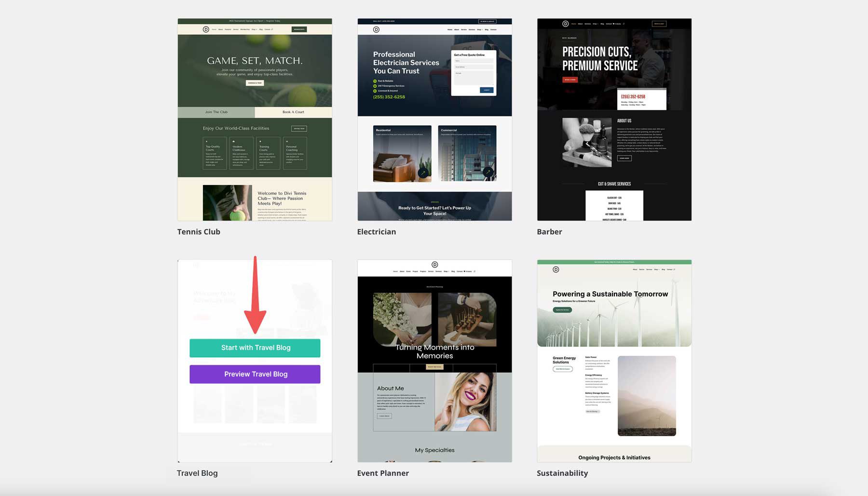
Task: Open search via magnifier in Event Planner nav
Action: (x=475, y=271)
